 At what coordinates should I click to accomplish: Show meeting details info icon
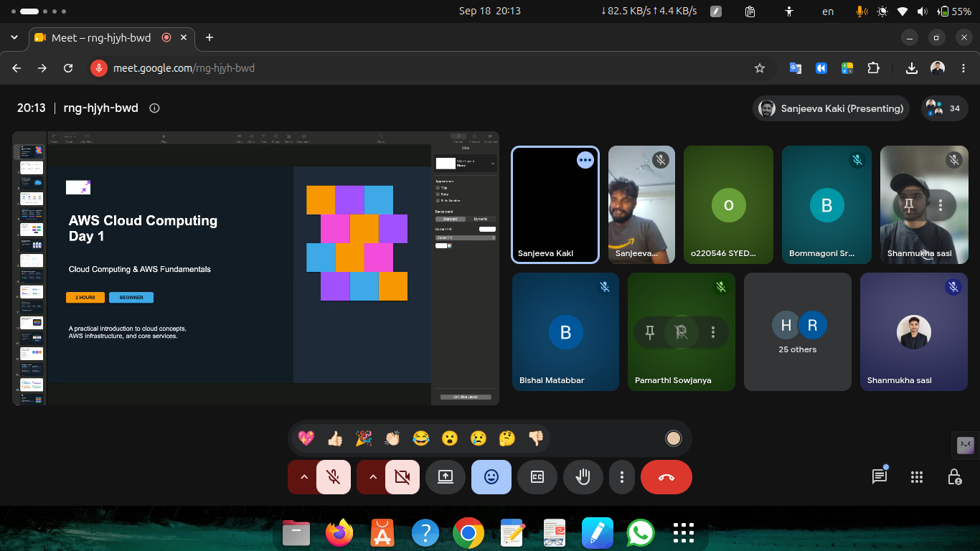coord(154,108)
